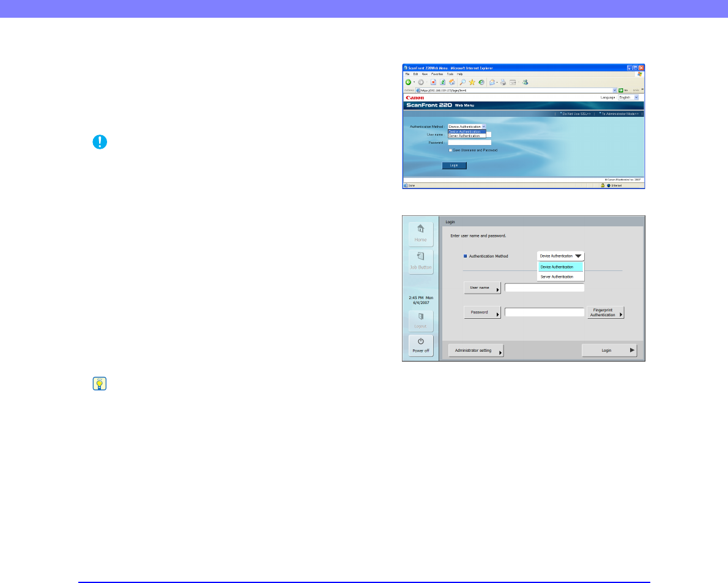This screenshot has width=728, height=583.
Task: Tap the Job Button icon on touch panel
Action: click(421, 262)
